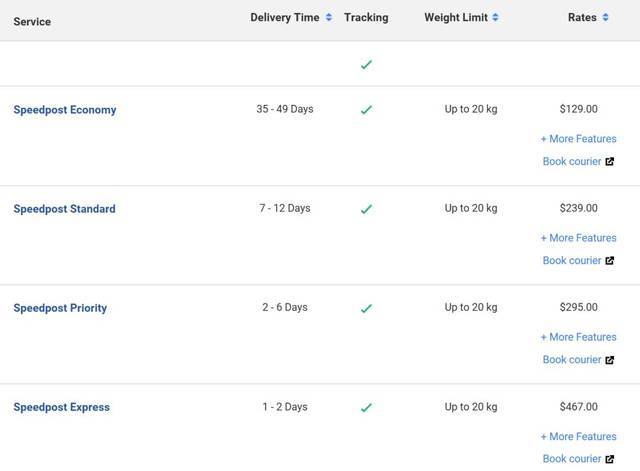Click tracking checkmark for Speedpost Economy
Image resolution: width=640 pixels, height=471 pixels.
coord(366,110)
